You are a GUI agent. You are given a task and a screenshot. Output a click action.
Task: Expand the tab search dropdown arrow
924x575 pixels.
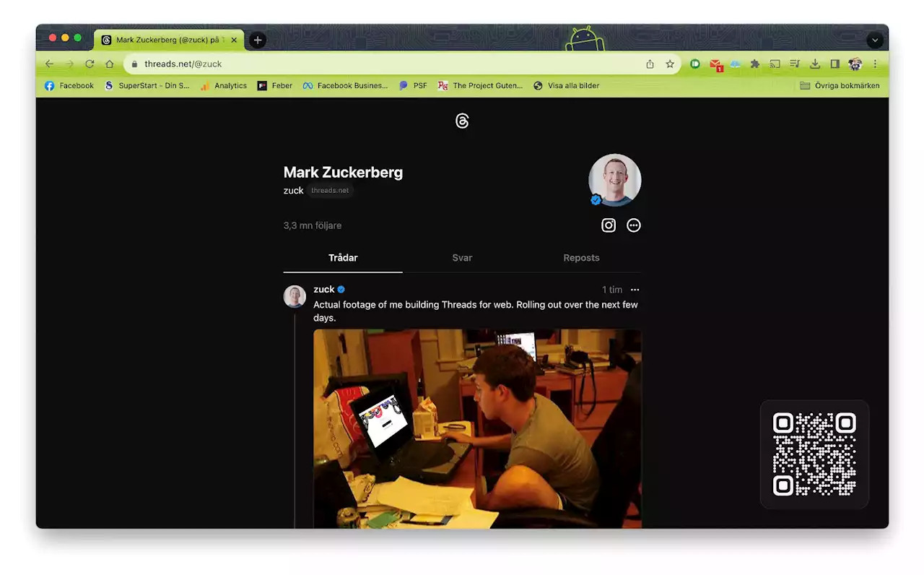point(875,40)
